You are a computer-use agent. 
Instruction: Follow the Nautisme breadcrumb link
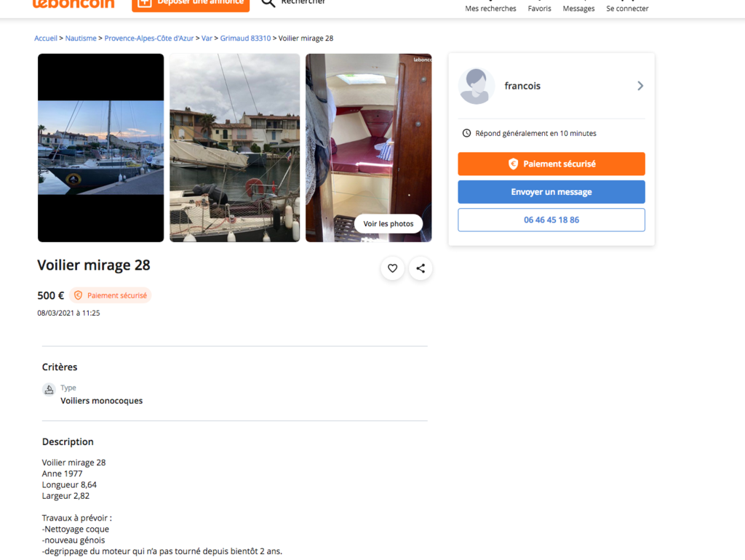point(81,39)
